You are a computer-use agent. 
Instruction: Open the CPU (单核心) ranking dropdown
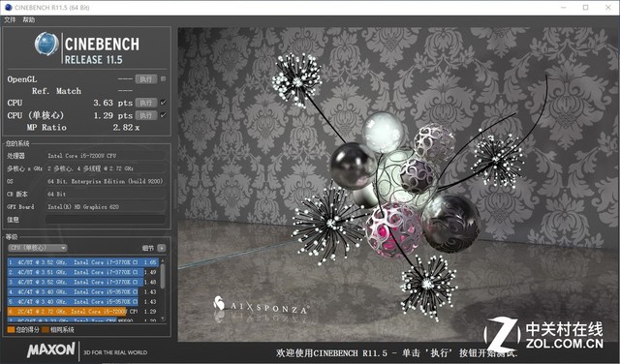(x=38, y=248)
